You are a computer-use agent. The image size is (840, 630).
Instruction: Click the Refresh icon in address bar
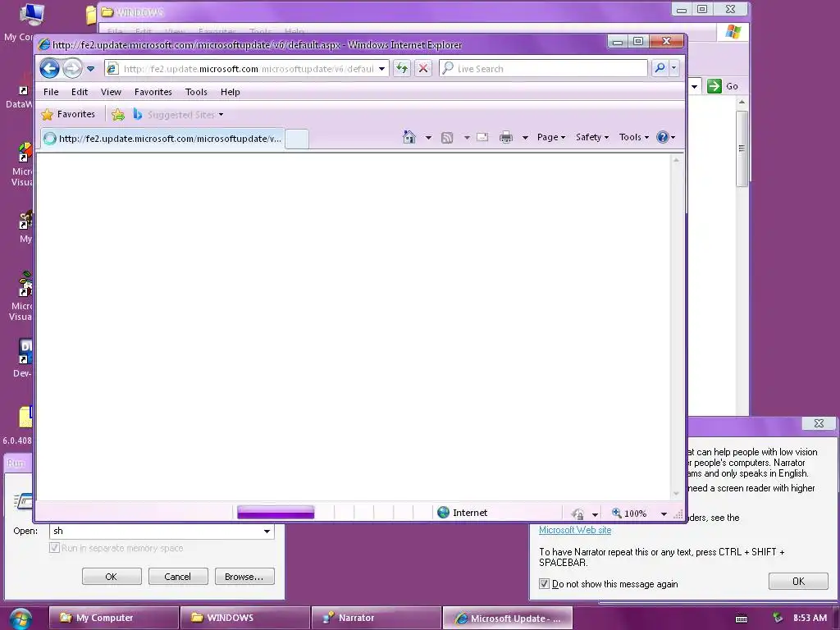(402, 68)
